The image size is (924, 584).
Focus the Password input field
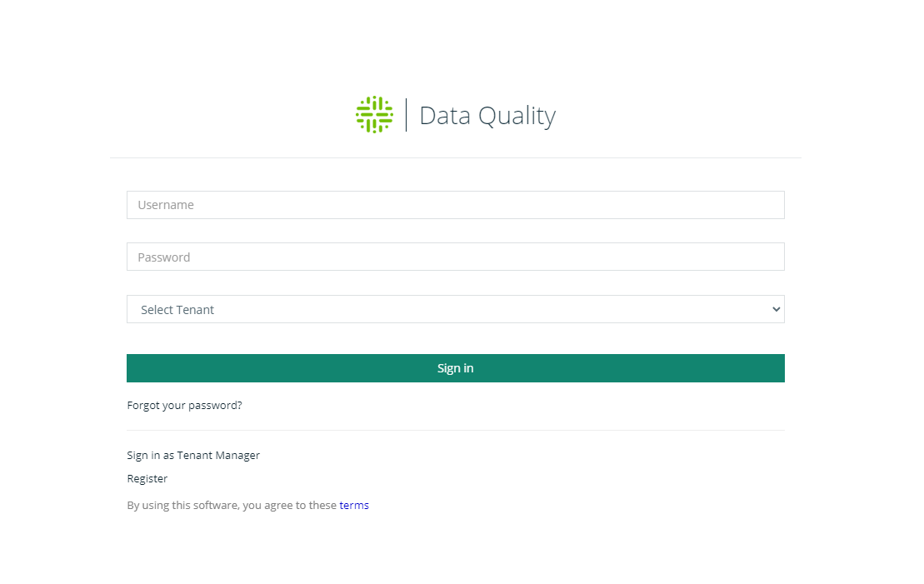pyautogui.click(x=456, y=257)
